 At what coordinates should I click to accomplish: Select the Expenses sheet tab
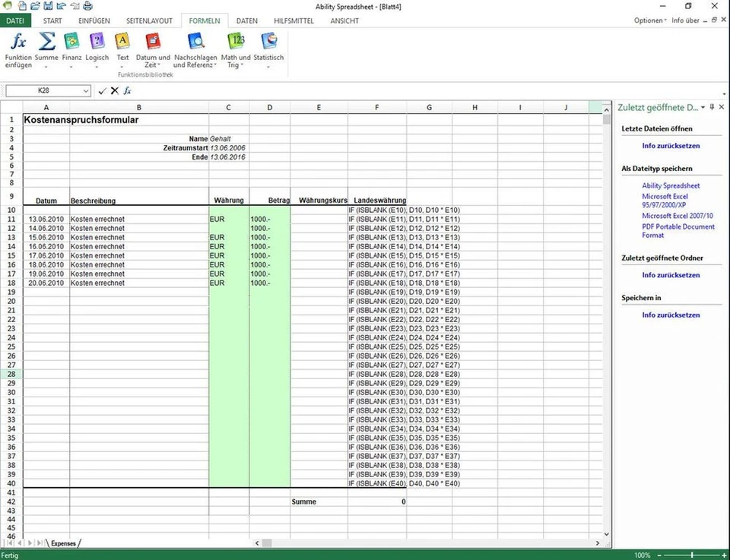63,543
